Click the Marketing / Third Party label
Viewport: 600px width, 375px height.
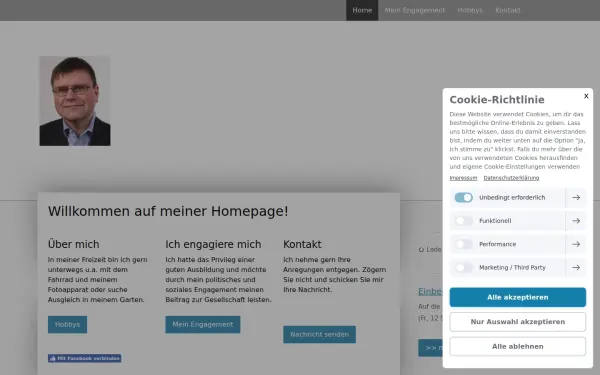point(512,267)
